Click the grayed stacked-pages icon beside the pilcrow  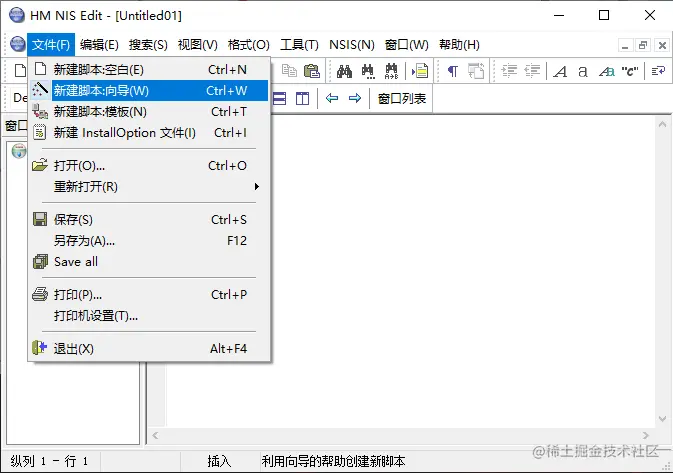point(476,71)
